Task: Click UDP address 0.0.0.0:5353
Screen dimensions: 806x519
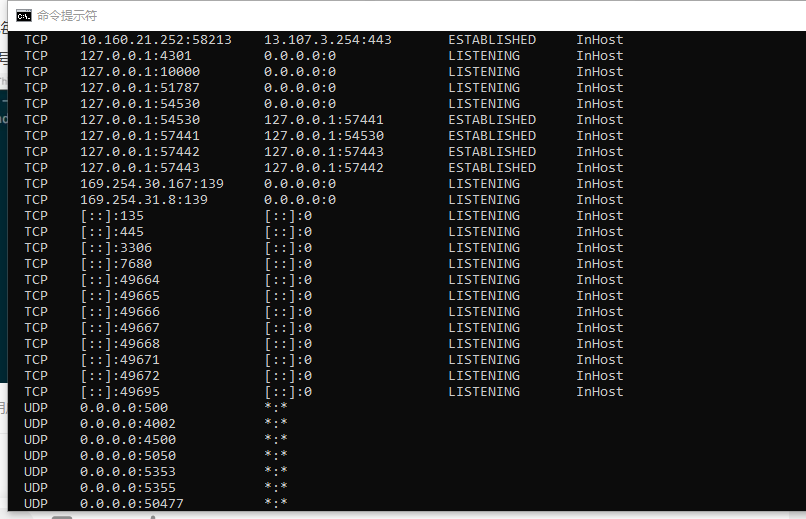Action: 128,471
